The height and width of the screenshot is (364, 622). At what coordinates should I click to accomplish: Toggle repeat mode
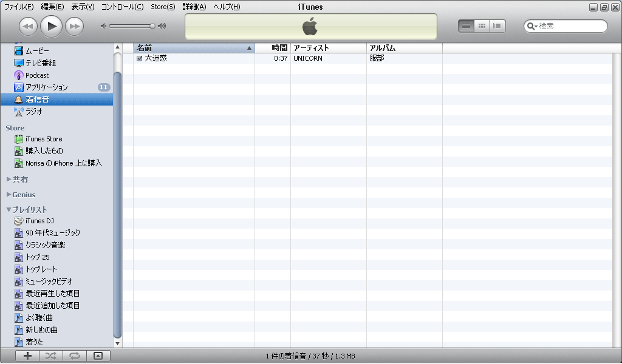coord(75,356)
